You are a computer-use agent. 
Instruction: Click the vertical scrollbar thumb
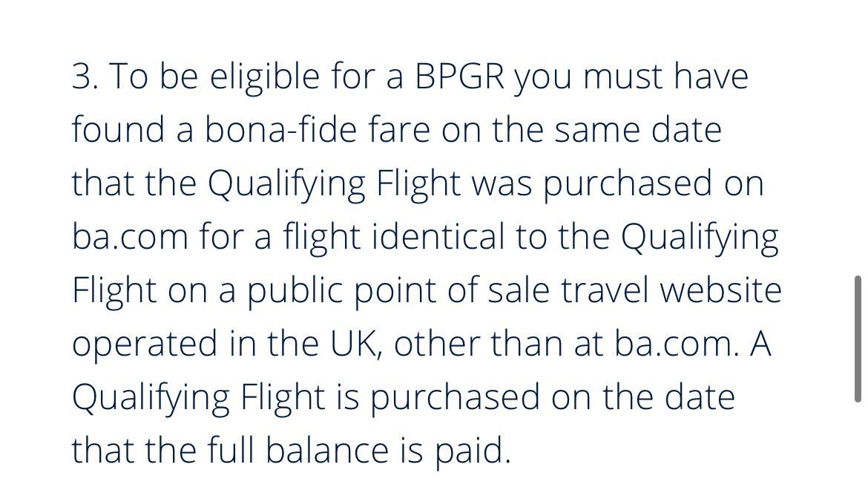tap(858, 338)
